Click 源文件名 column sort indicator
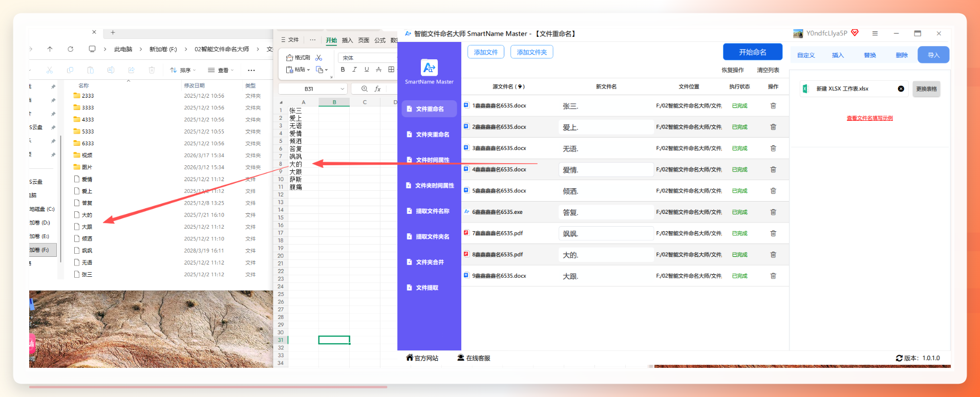This screenshot has width=980, height=397. point(521,86)
